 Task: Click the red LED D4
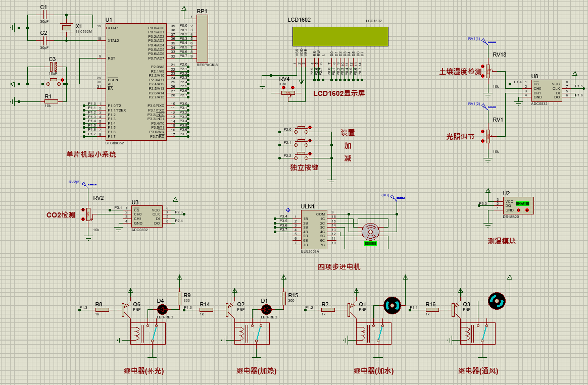(162, 309)
